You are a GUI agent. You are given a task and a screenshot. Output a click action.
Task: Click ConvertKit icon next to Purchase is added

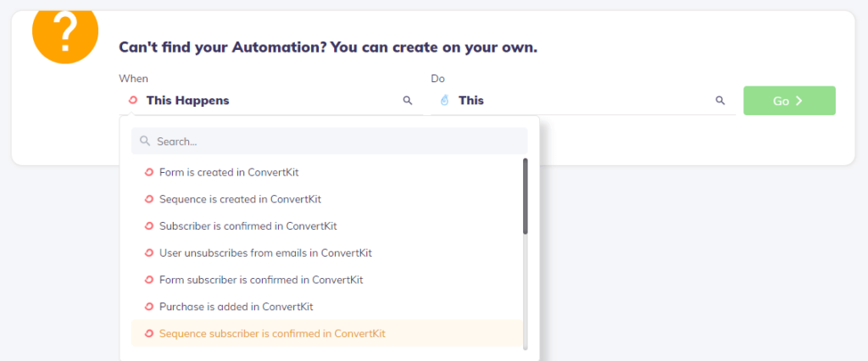coord(148,306)
